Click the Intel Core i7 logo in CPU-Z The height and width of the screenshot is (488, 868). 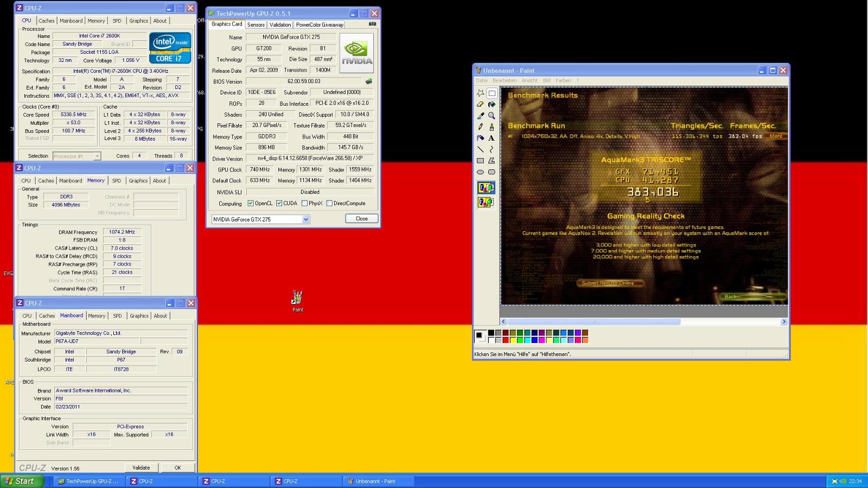170,48
